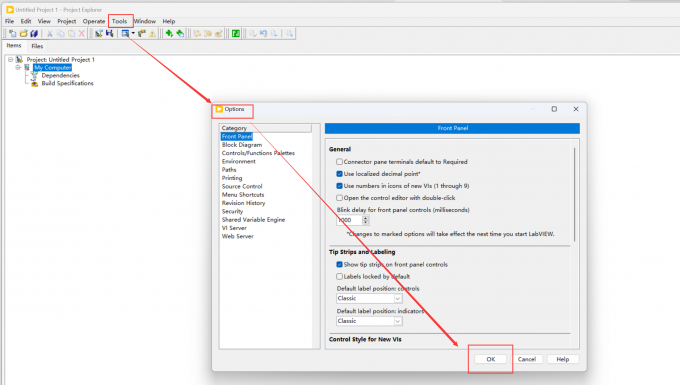Image resolution: width=680 pixels, height=385 pixels.
Task: Select Environment category
Action: point(239,161)
